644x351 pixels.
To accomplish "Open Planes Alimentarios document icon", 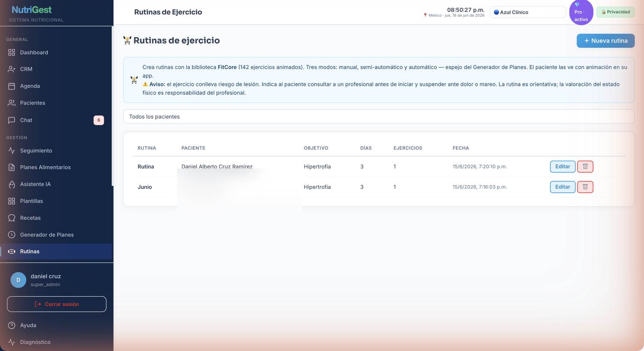I will (12, 167).
